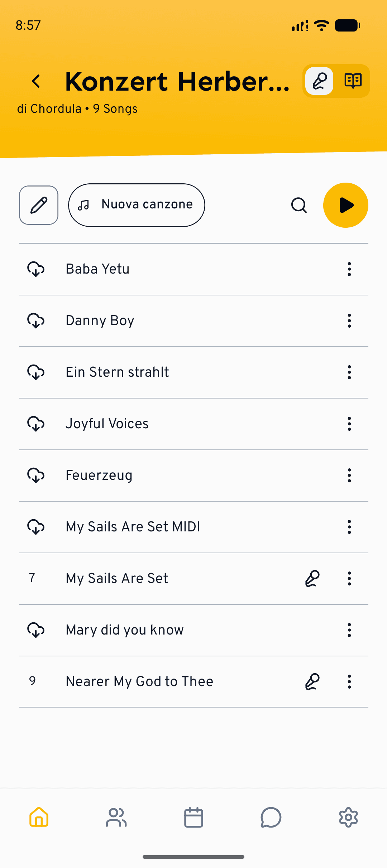
Task: Open three-dot menu for Feuerzeug
Action: 349,476
